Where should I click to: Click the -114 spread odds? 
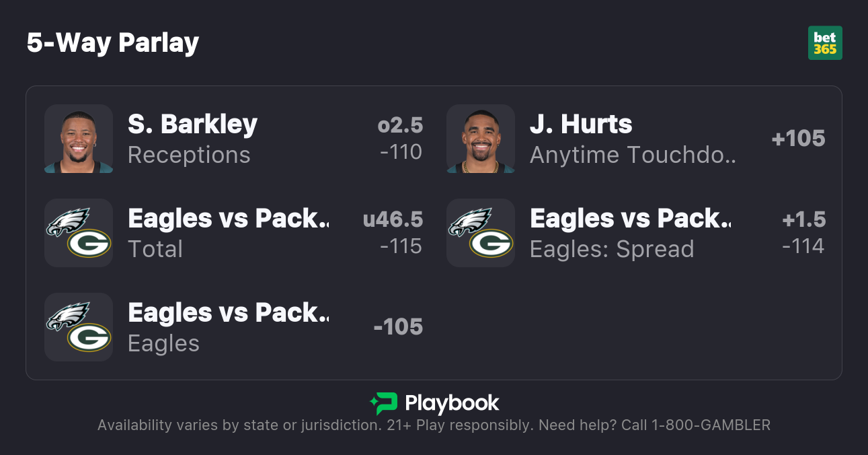coord(803,246)
